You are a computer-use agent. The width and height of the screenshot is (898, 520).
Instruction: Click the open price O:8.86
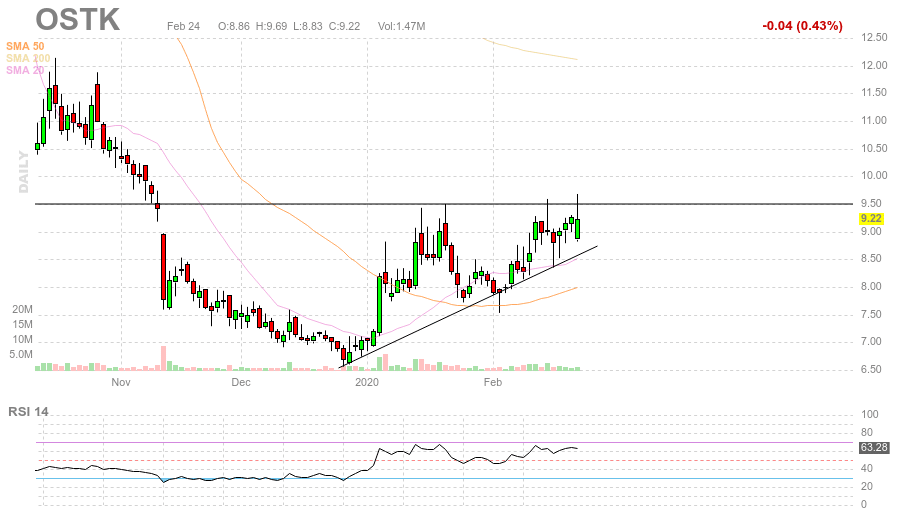[x=234, y=26]
